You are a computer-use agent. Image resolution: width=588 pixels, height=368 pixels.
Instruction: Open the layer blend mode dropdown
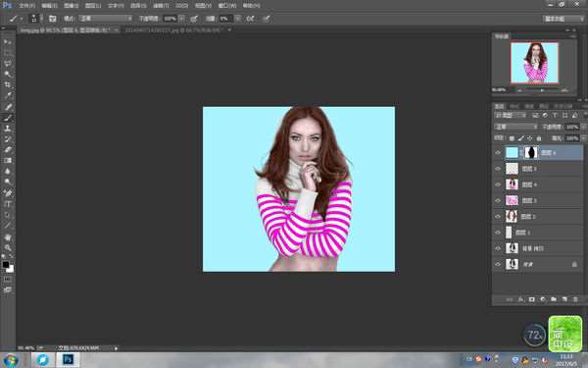pyautogui.click(x=516, y=127)
